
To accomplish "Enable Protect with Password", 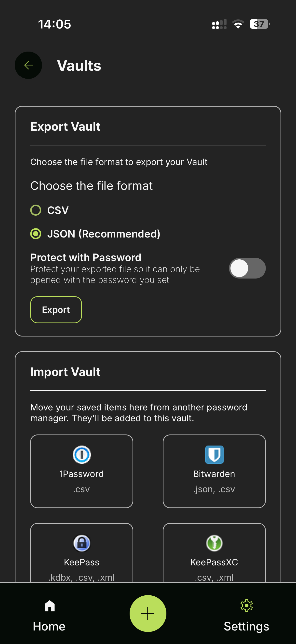I will pos(247,268).
